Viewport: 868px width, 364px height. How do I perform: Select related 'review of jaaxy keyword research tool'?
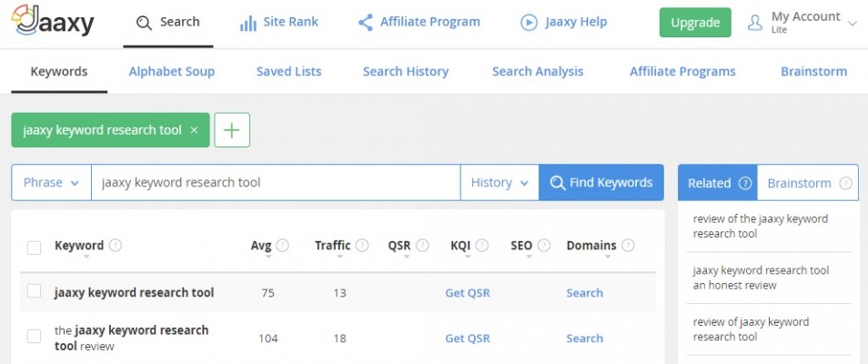(751, 329)
